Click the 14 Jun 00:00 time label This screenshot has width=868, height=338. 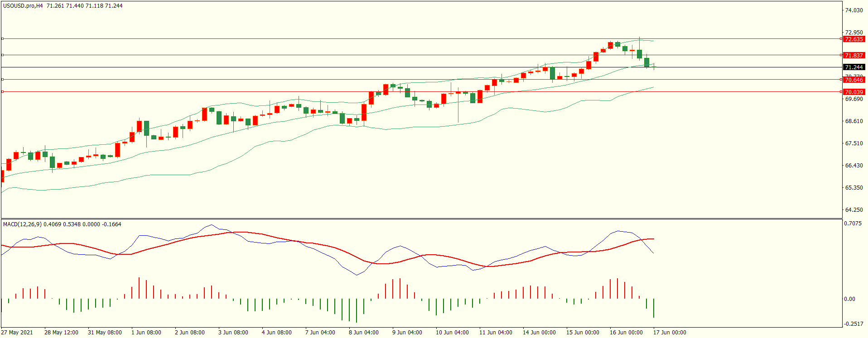[539, 333]
